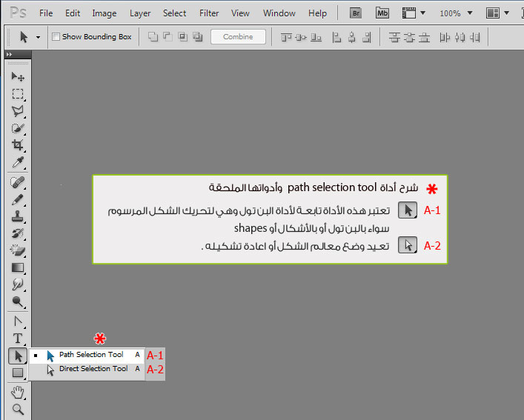Open the tool preset picker arrow
Screen dimensions: 524x420
pyautogui.click(x=38, y=37)
